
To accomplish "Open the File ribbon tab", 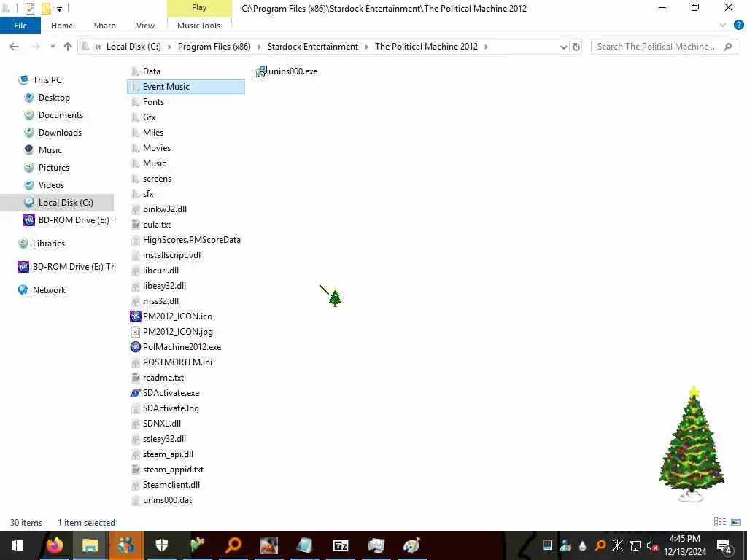I will click(x=20, y=26).
